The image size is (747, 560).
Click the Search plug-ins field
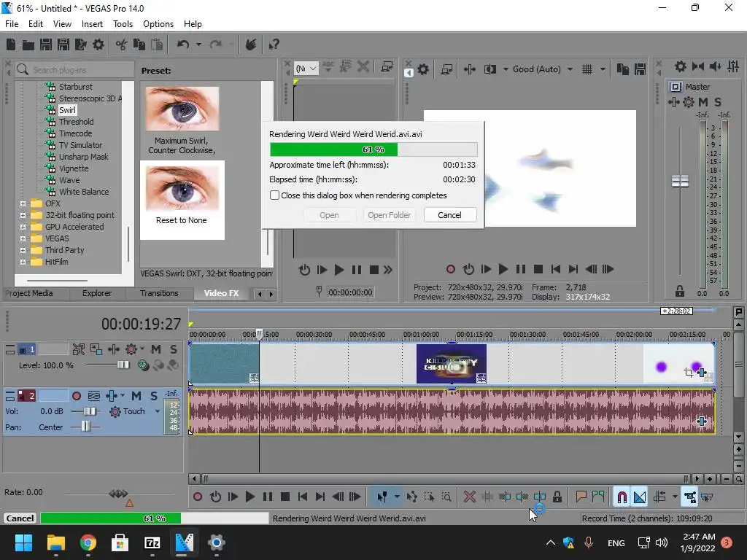click(74, 70)
